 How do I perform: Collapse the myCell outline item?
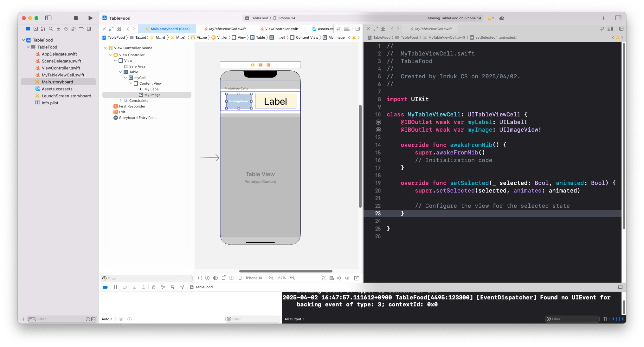126,78
